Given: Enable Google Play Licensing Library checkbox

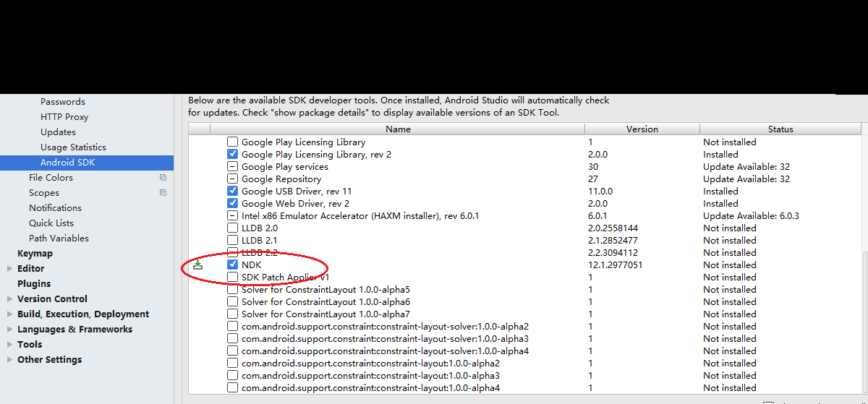Looking at the screenshot, I should coord(232,142).
